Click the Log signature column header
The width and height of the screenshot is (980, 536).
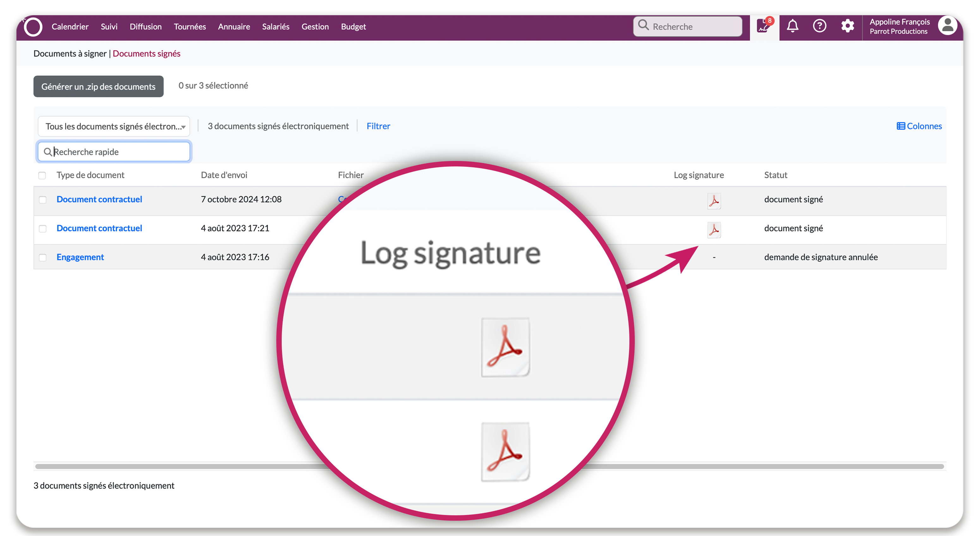(x=699, y=175)
